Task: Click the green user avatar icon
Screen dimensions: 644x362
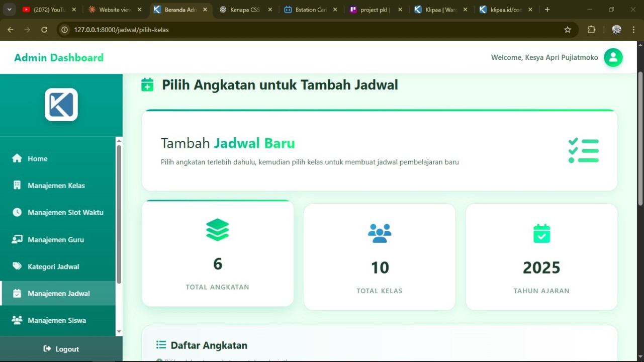Action: [x=613, y=57]
